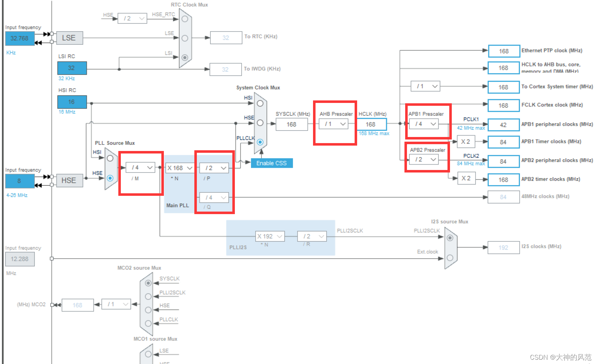
Task: Click the MCO2 output value 168
Action: pyautogui.click(x=78, y=305)
